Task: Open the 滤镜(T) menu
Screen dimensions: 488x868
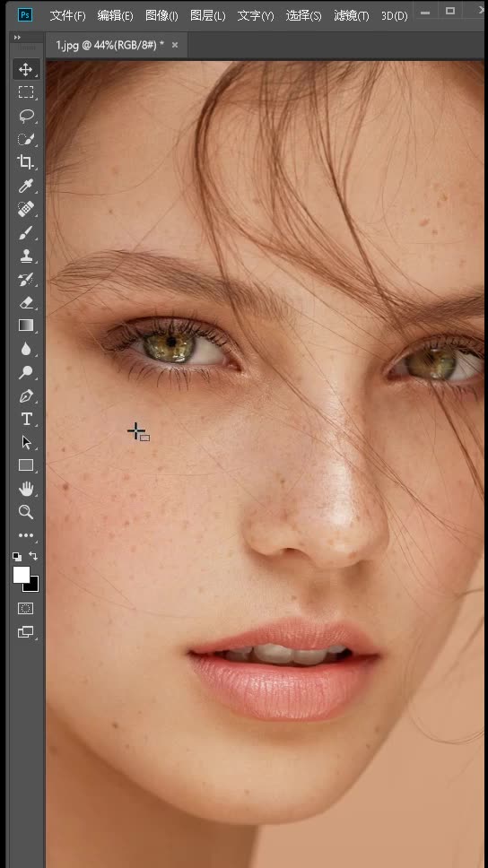Action: tap(351, 15)
